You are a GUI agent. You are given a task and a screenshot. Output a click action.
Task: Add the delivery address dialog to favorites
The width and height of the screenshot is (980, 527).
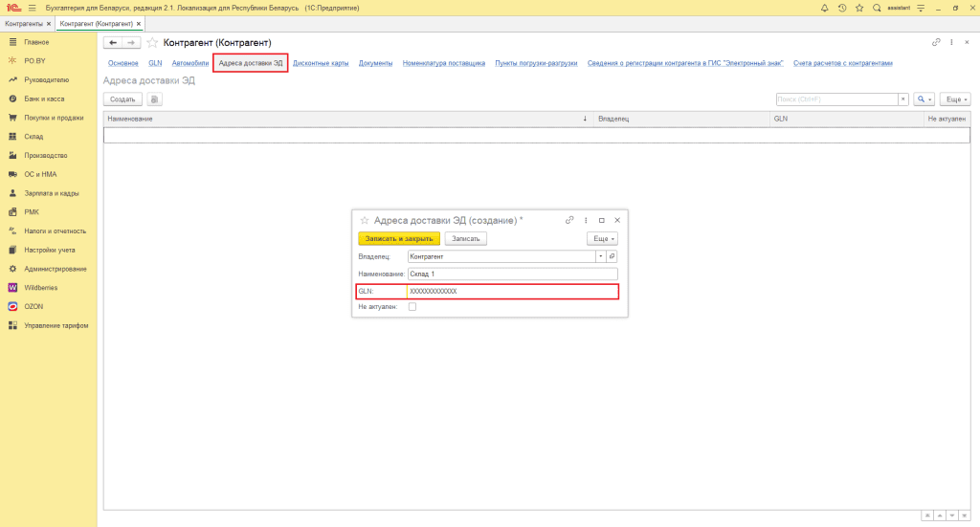coord(364,220)
